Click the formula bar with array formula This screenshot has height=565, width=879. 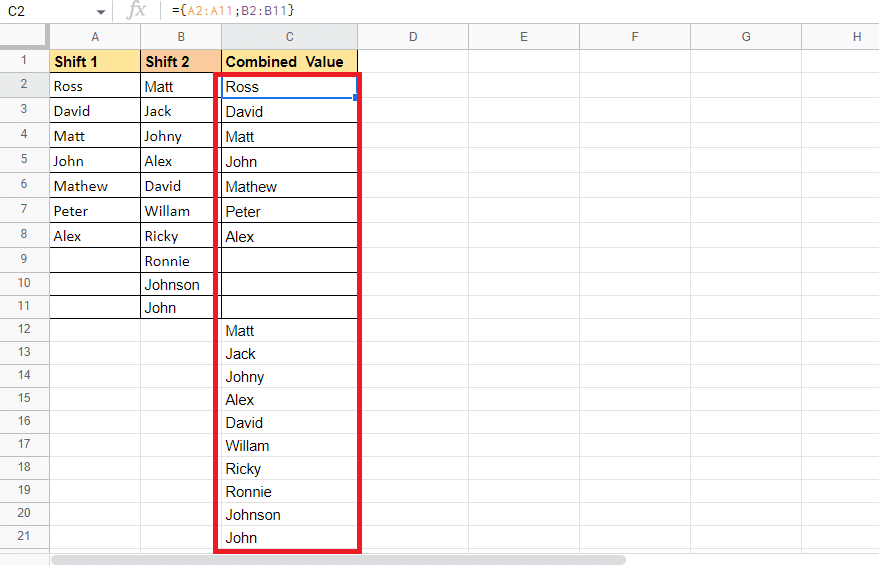click(500, 11)
